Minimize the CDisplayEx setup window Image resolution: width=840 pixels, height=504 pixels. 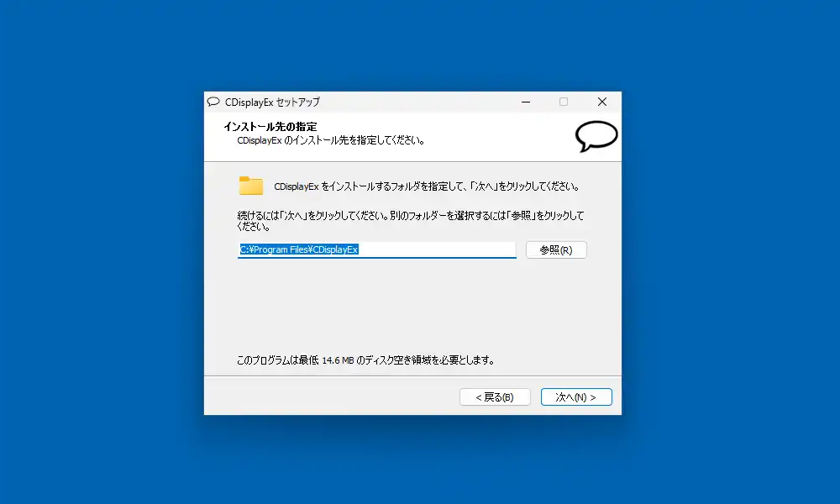tap(526, 102)
